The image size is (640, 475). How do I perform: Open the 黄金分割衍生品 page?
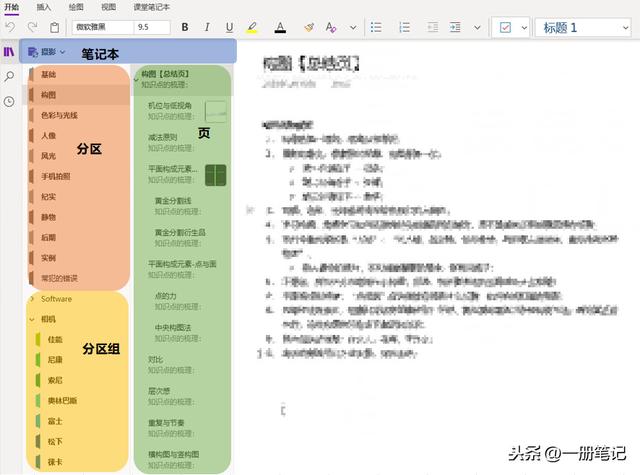[182, 238]
